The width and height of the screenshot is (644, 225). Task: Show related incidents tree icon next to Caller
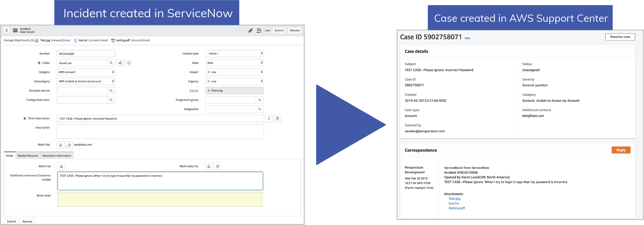(120, 63)
